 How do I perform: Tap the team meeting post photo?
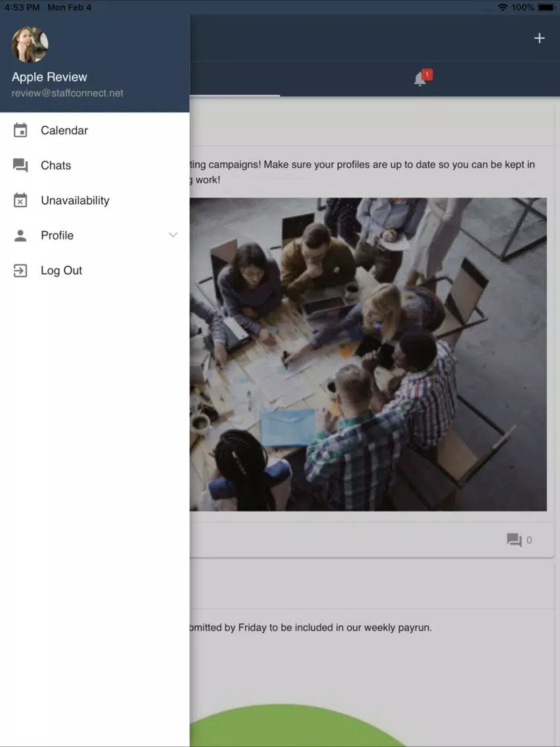[x=368, y=354]
